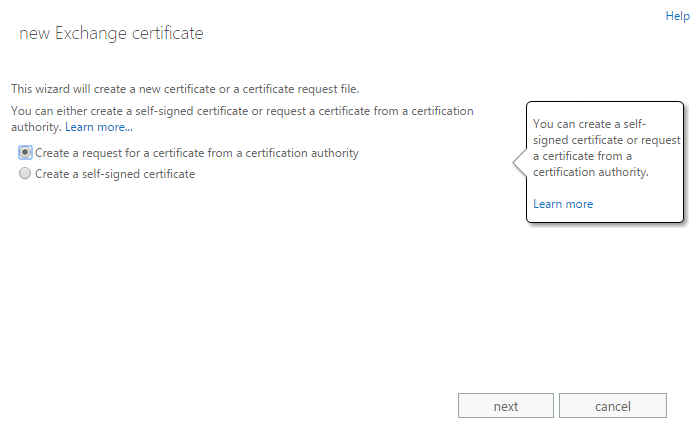Open the Help link
The width and height of the screenshot is (698, 426).
point(678,16)
